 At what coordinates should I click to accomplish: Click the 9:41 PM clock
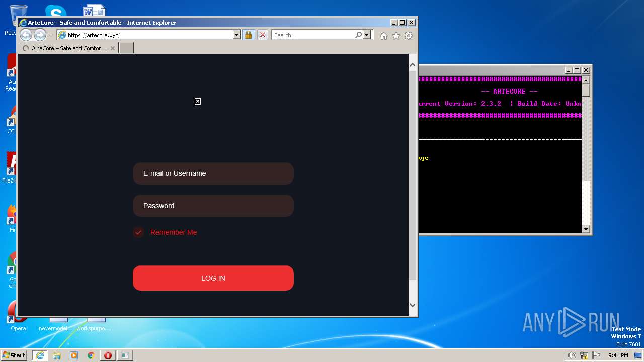(x=618, y=355)
